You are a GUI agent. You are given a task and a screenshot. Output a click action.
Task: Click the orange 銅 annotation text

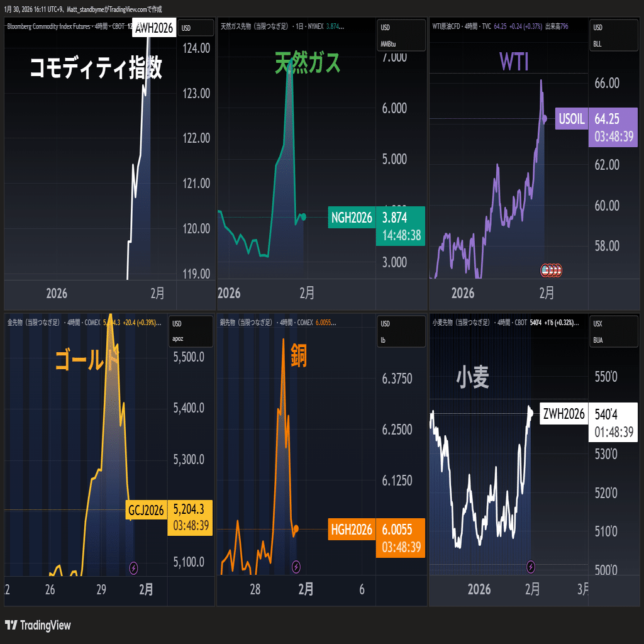[299, 355]
